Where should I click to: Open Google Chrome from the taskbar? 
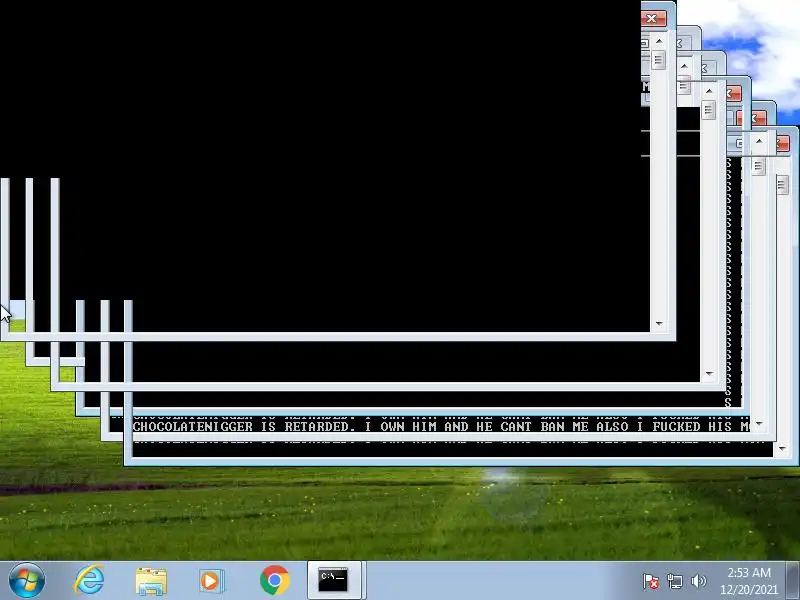pyautogui.click(x=274, y=581)
